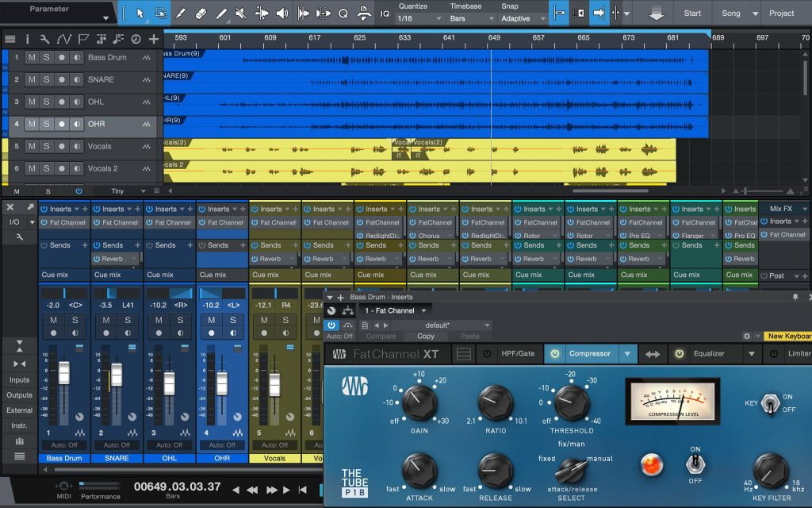Click the New Keyboard button

tap(788, 337)
